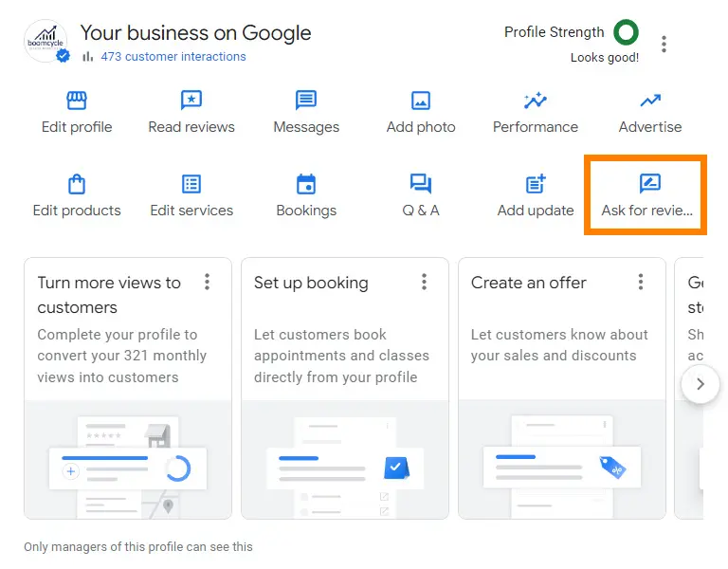Open Read reviews star icon
The height and width of the screenshot is (569, 728).
pyautogui.click(x=191, y=100)
